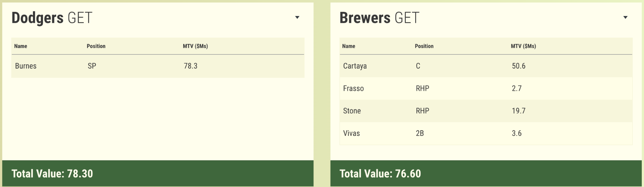Click Cartaya MTV value 50.6
Viewport: 644px width, 187px height.
pos(518,66)
